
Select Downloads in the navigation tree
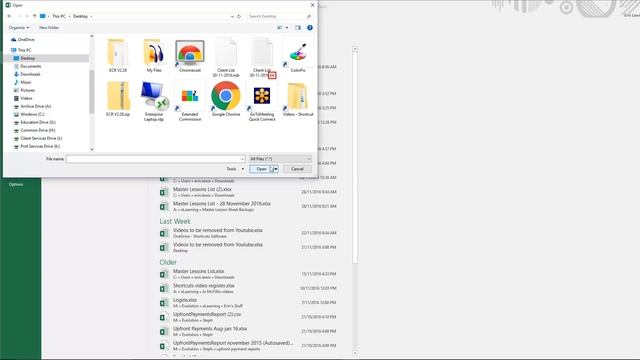point(30,74)
